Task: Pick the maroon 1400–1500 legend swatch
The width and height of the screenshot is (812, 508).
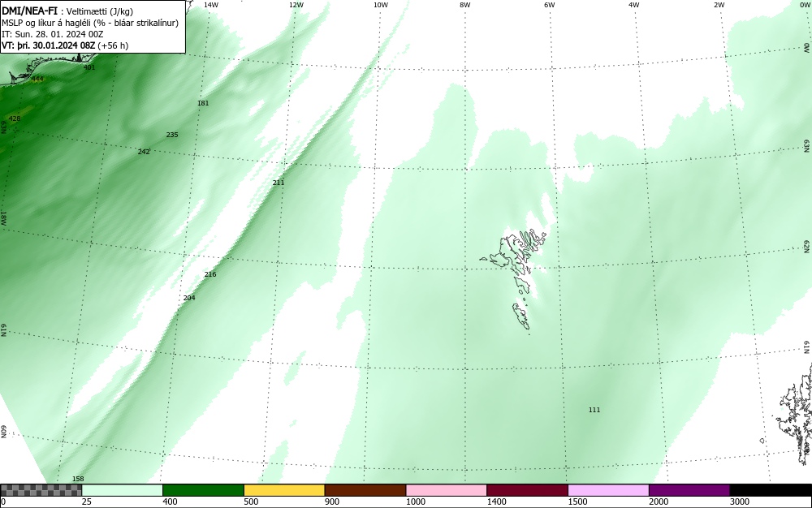Action: click(x=527, y=490)
